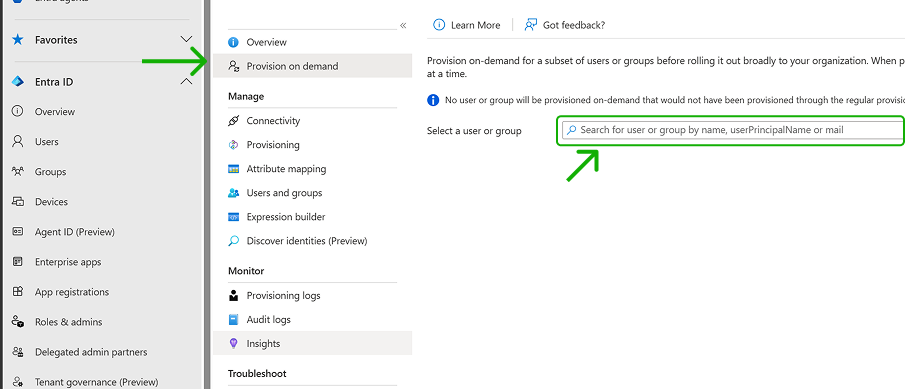Screen dimensions: 905x389
Task: Click the Users and groups icon
Action: pos(233,193)
